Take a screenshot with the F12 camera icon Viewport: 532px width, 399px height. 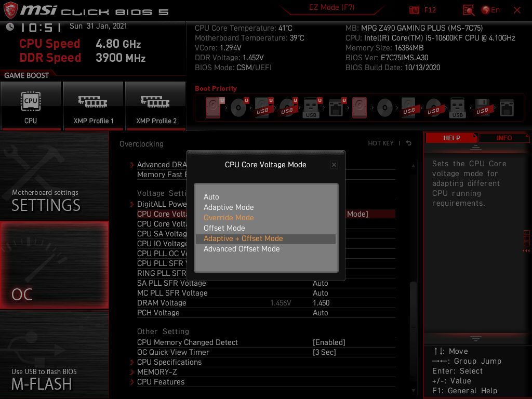pyautogui.click(x=414, y=10)
